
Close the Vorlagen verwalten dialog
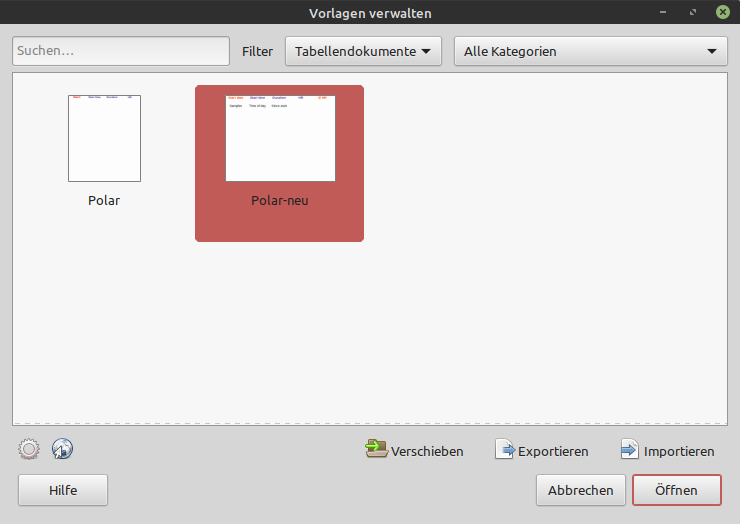pos(723,12)
